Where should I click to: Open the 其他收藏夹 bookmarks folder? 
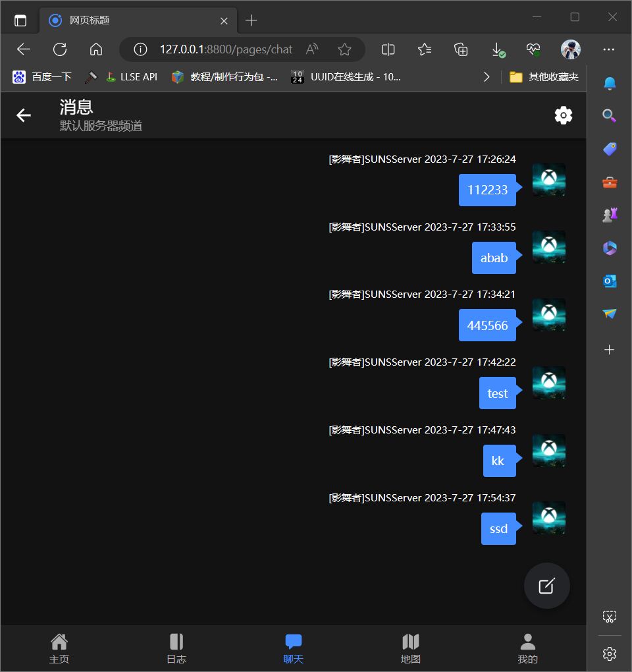tap(544, 76)
